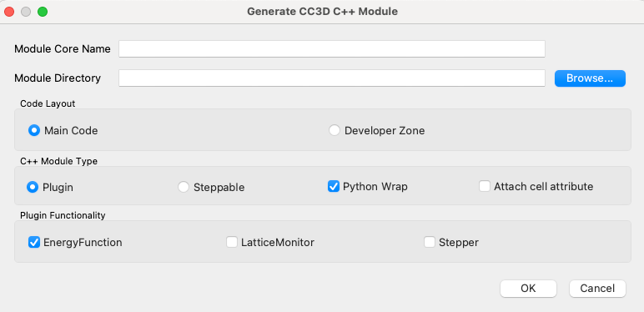
Task: Minimize the dialog with the yellow button
Action: (x=26, y=12)
